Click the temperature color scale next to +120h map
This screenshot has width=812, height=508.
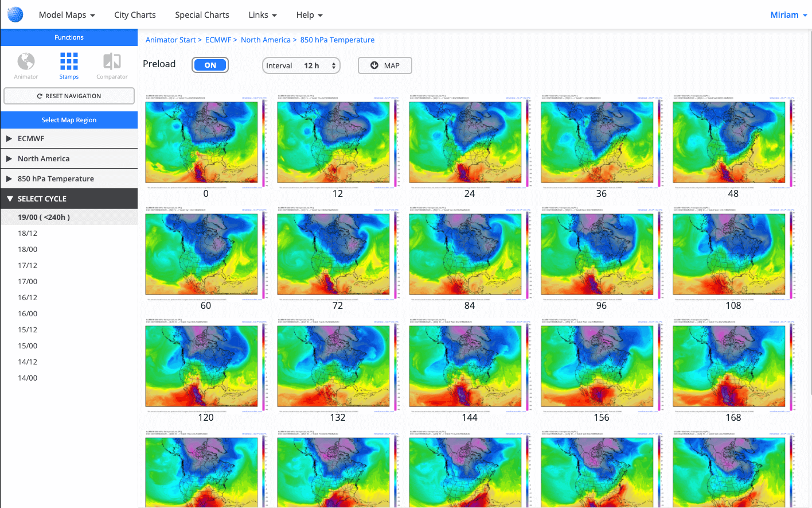264,366
